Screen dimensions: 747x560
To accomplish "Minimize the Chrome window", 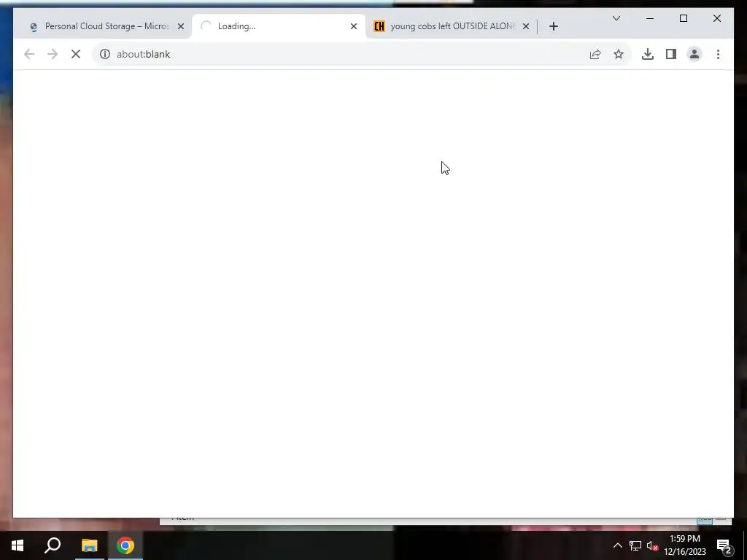I will point(650,18).
